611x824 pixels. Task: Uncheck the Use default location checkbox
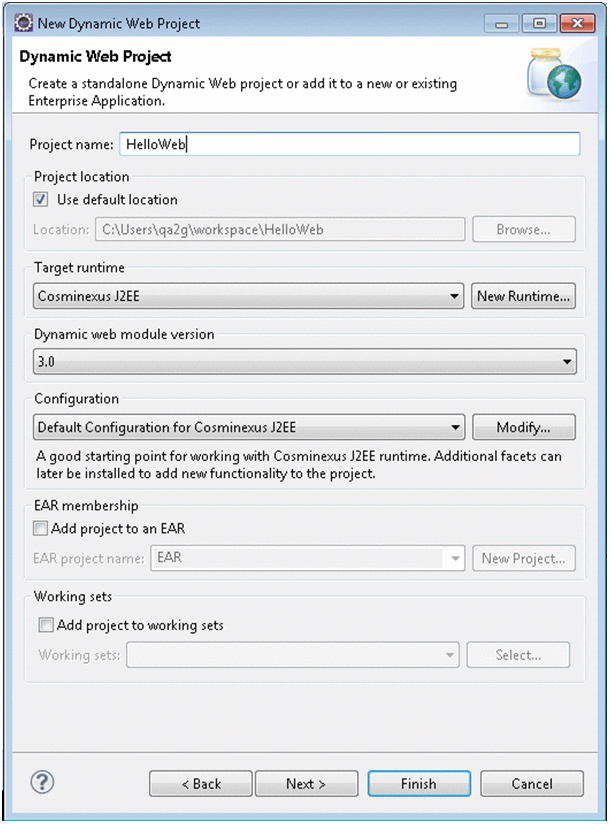pyautogui.click(x=41, y=200)
